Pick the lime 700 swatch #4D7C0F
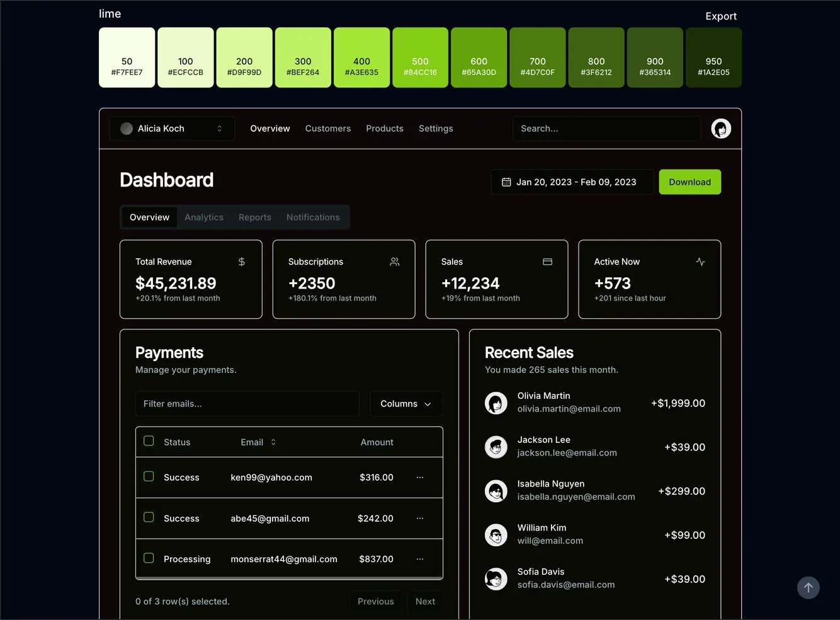840x620 pixels. click(x=538, y=57)
